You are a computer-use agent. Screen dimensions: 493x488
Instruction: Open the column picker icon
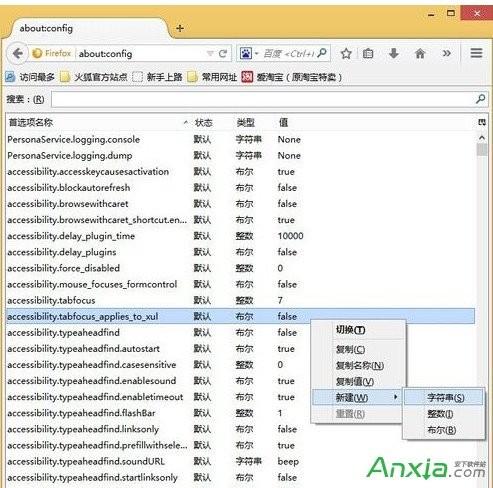(x=482, y=122)
